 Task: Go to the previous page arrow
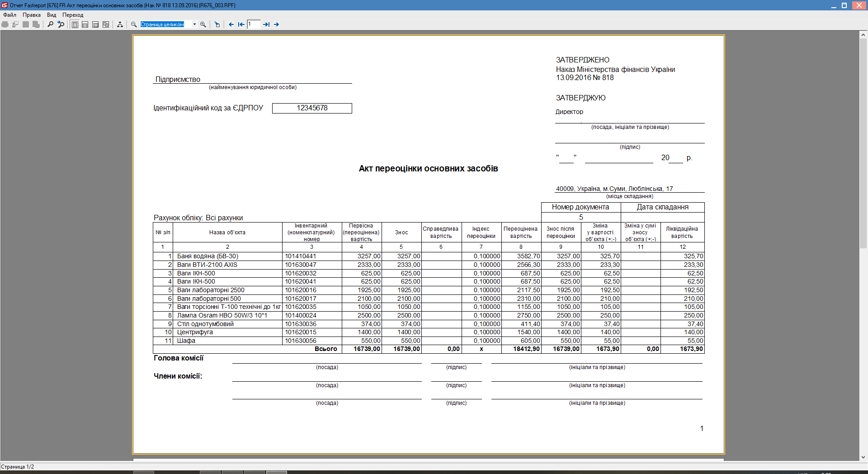(231, 24)
